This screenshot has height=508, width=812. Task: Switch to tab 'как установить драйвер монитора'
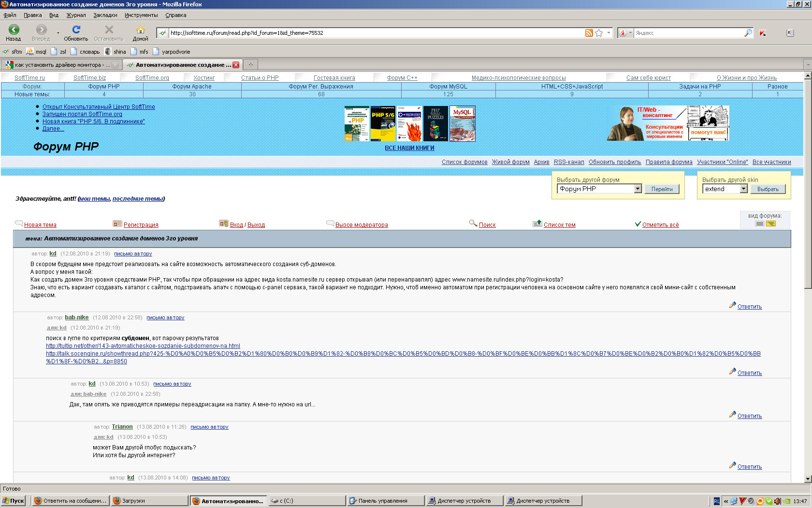tap(61, 65)
